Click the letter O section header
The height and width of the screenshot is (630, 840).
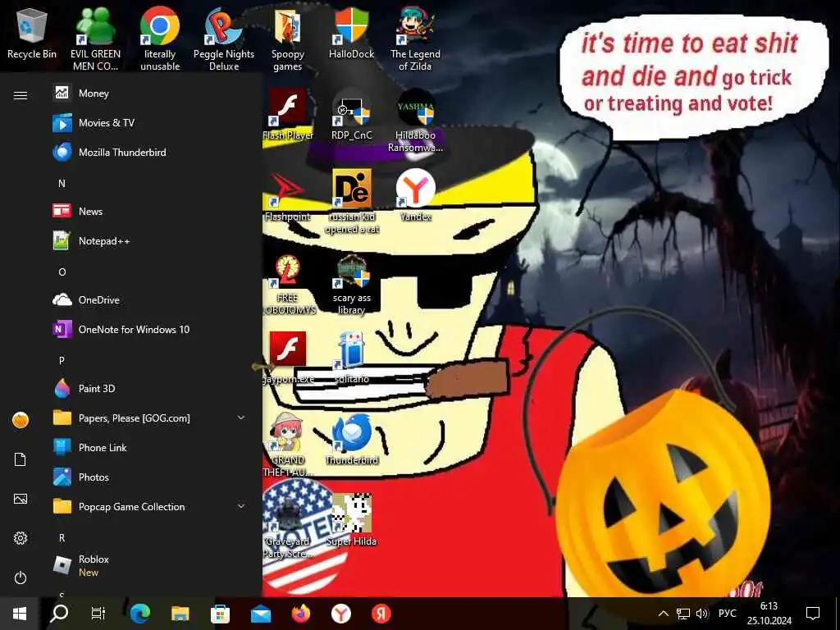(62, 272)
